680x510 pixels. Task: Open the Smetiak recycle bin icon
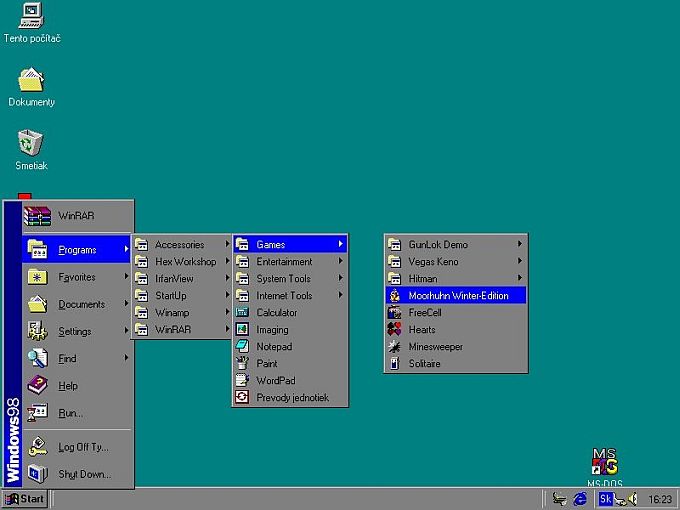[30, 142]
